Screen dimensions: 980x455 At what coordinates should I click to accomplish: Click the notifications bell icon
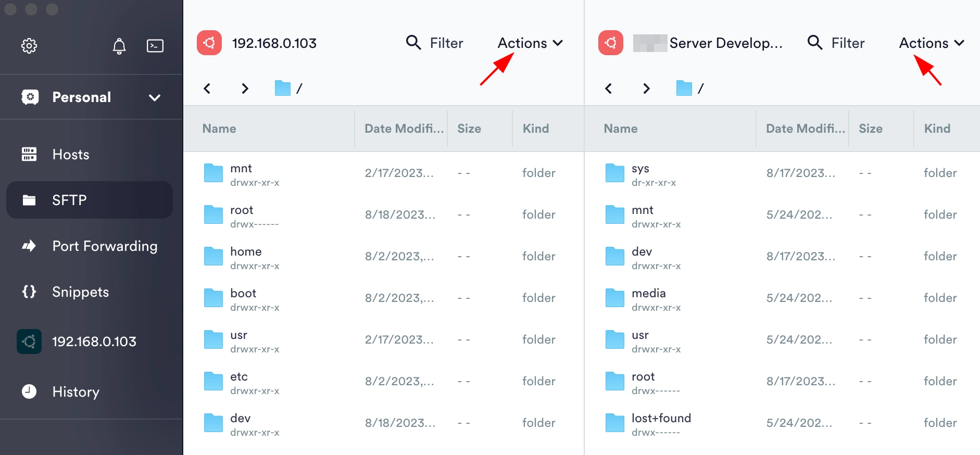pos(119,46)
